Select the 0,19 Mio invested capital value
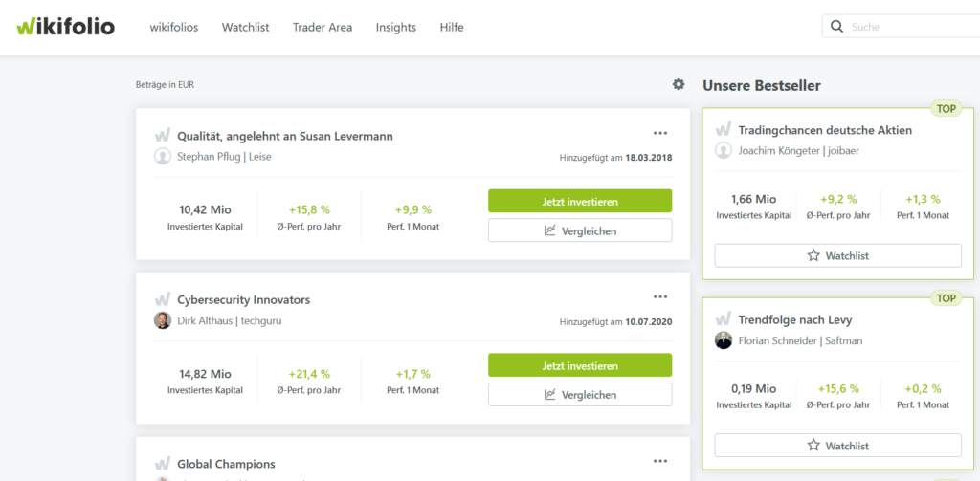 tap(754, 388)
